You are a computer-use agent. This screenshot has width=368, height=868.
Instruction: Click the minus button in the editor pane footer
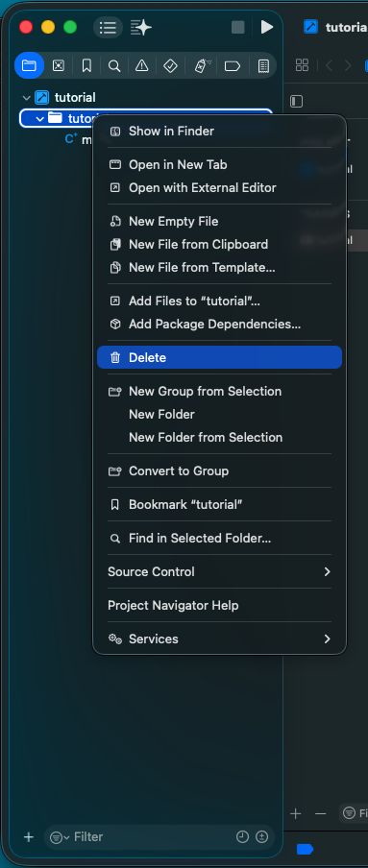point(320,813)
